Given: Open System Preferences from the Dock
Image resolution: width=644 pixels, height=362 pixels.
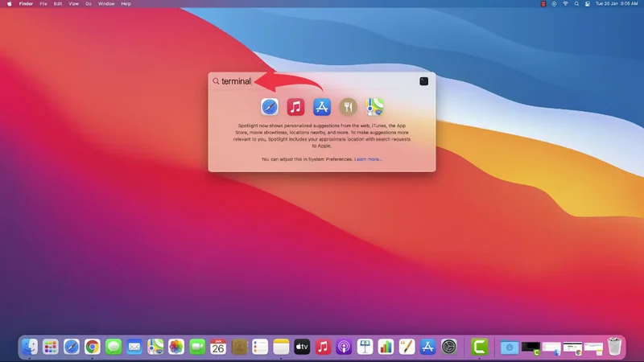Looking at the screenshot, I should 449,347.
